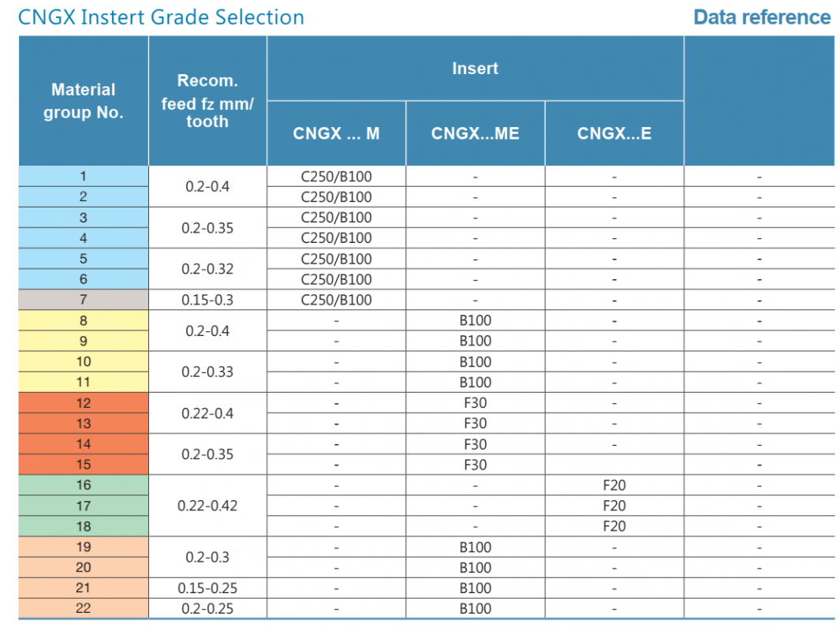Click the F30 cell in row 12
This screenshot has height=631, width=840.
475,403
